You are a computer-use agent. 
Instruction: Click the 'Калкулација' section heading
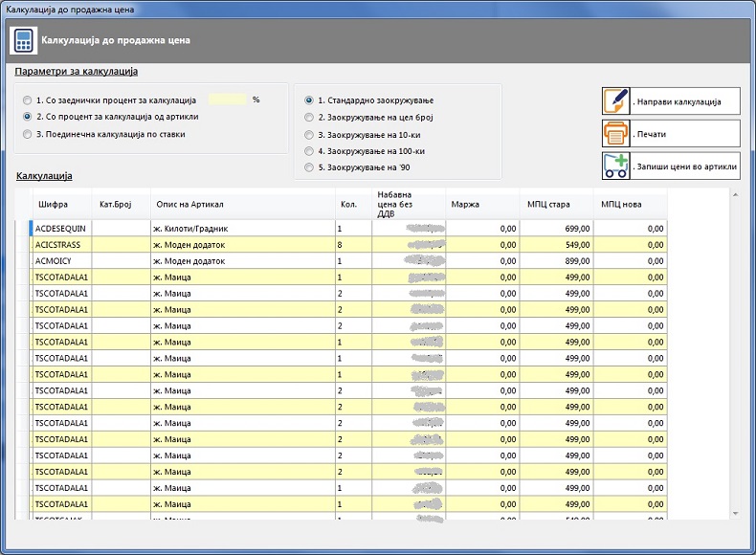[44, 176]
